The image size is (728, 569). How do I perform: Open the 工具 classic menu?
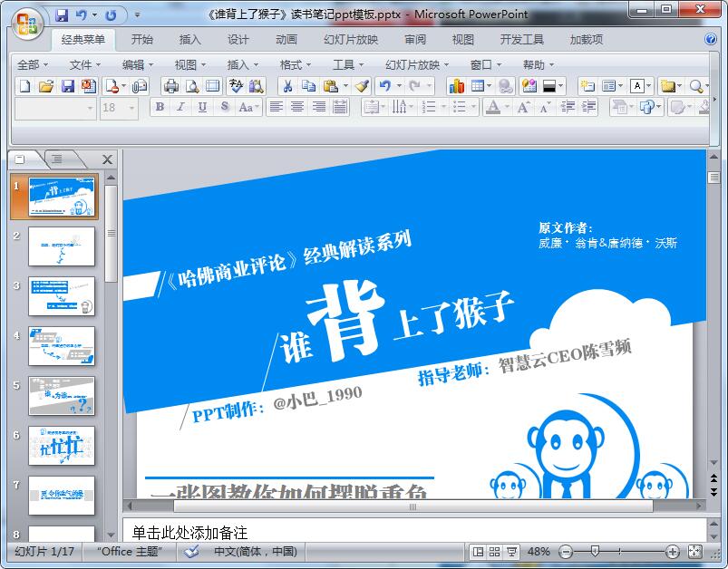348,65
